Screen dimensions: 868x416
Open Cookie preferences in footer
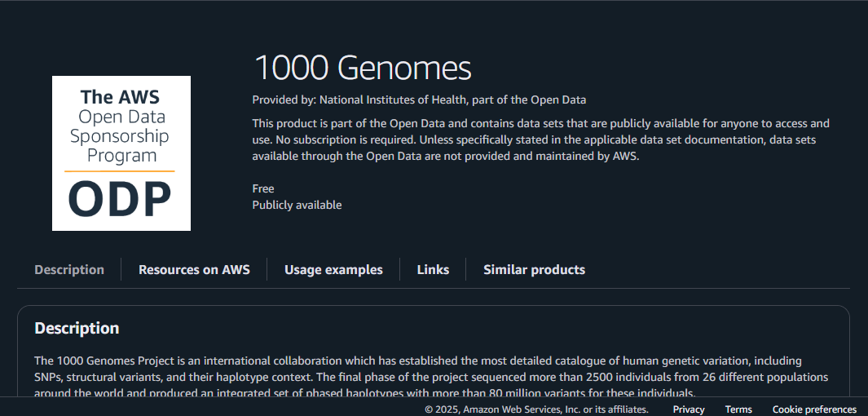(x=814, y=409)
